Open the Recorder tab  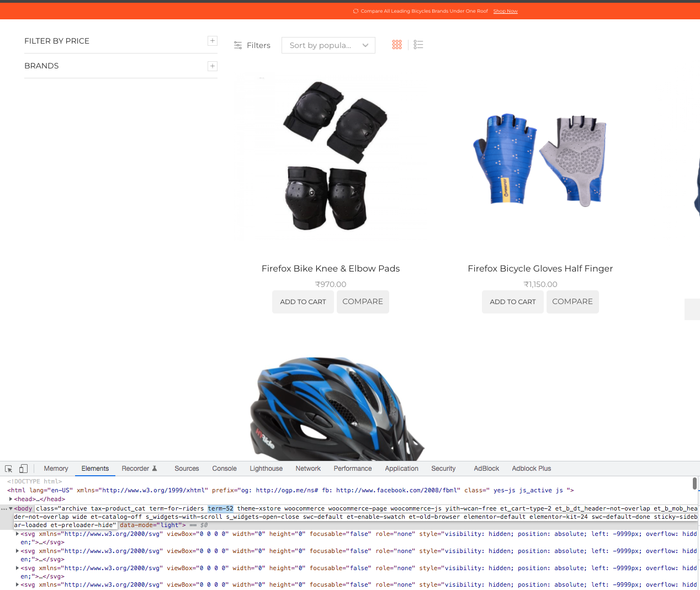(x=139, y=469)
